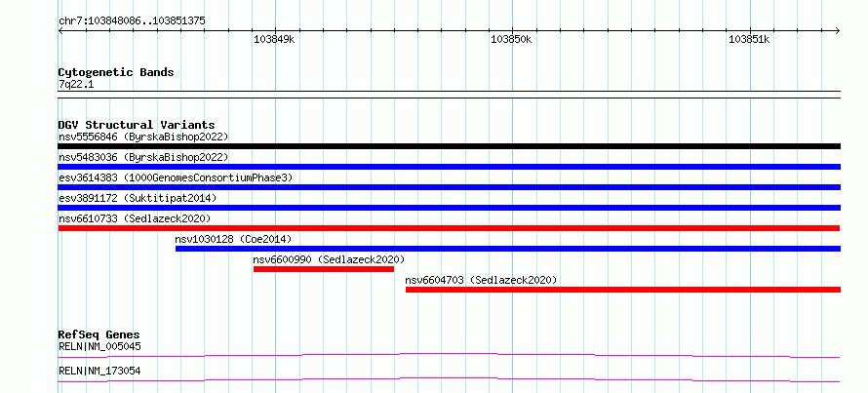Click the RELN|NM_005045 gene label

pos(99,347)
